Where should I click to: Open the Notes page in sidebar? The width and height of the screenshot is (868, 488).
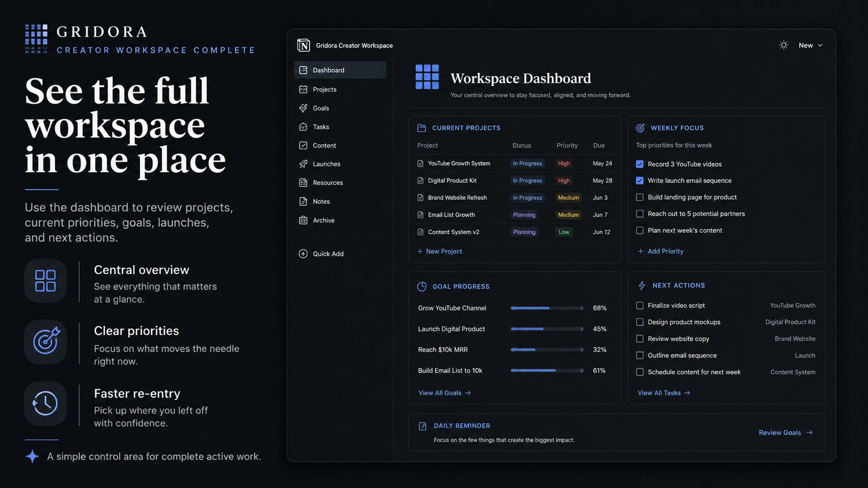point(340,201)
